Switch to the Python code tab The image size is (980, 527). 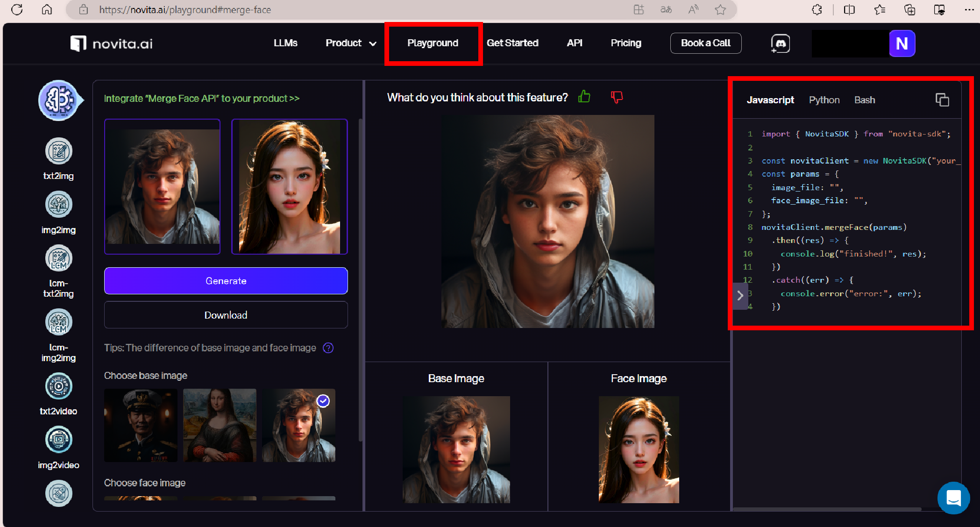(x=824, y=100)
